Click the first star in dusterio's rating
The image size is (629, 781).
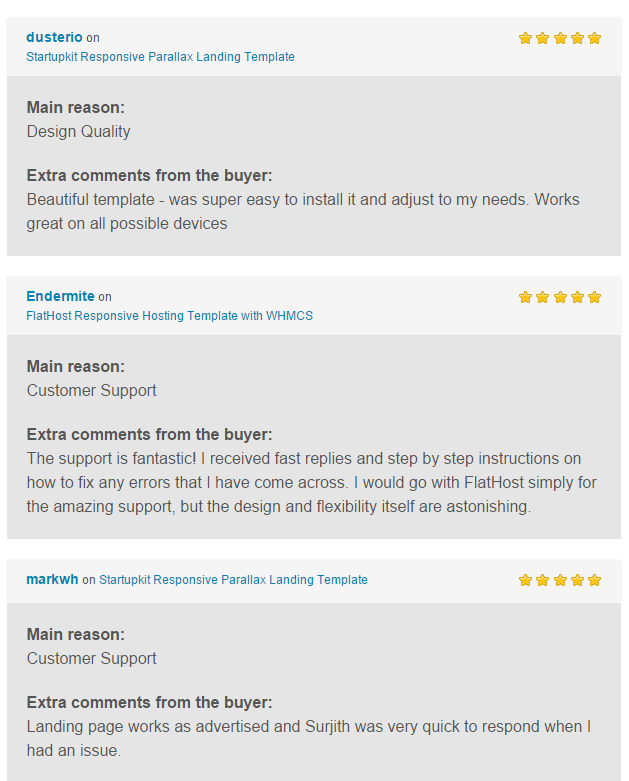pyautogui.click(x=525, y=38)
